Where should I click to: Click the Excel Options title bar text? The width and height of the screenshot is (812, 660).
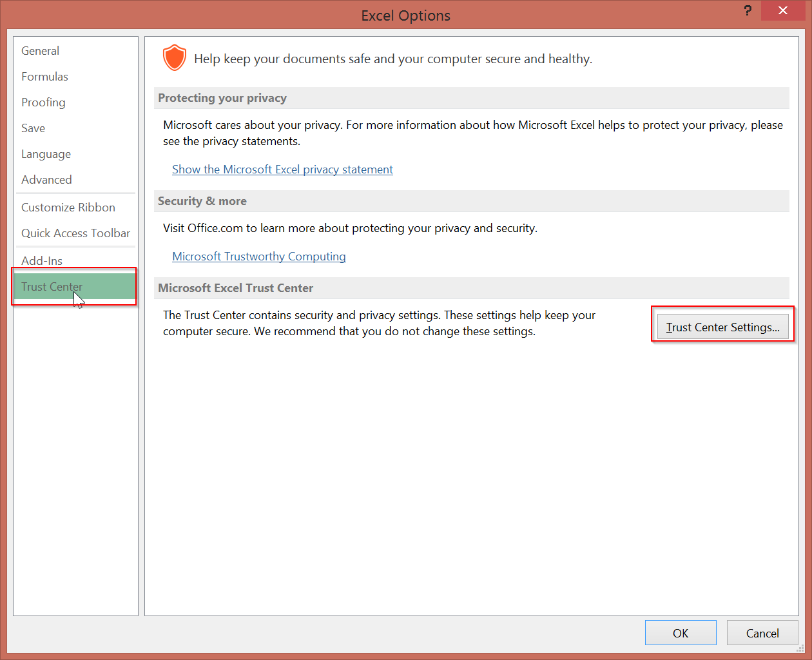pyautogui.click(x=406, y=15)
